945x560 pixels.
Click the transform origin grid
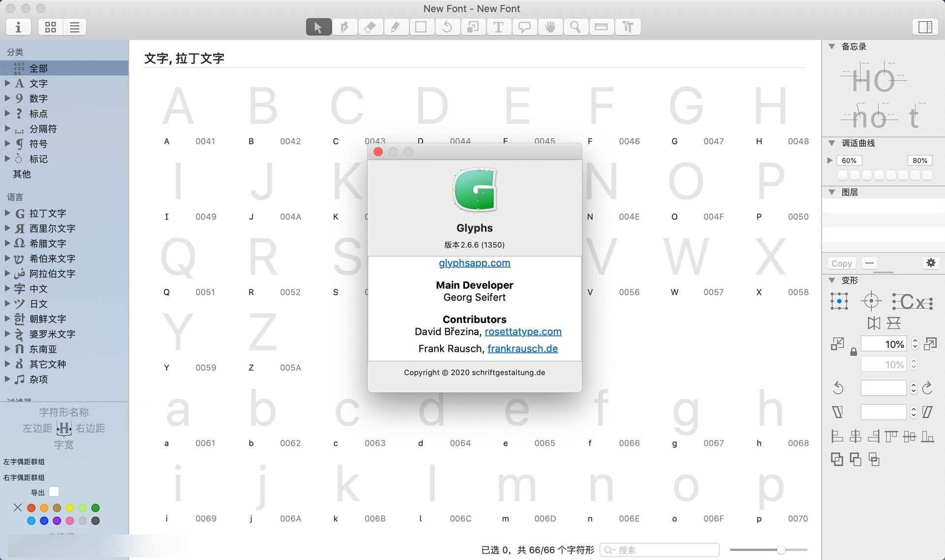click(x=839, y=301)
